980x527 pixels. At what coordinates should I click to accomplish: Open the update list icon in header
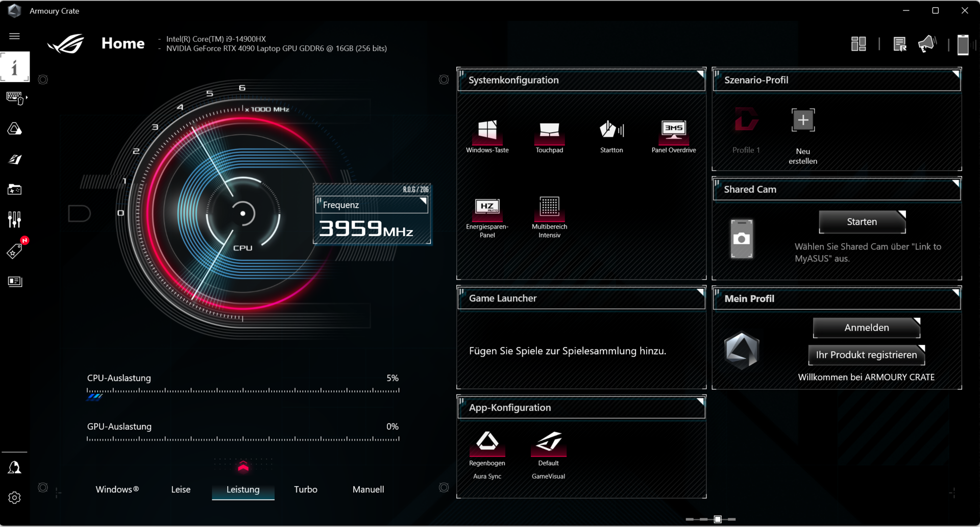tap(900, 44)
